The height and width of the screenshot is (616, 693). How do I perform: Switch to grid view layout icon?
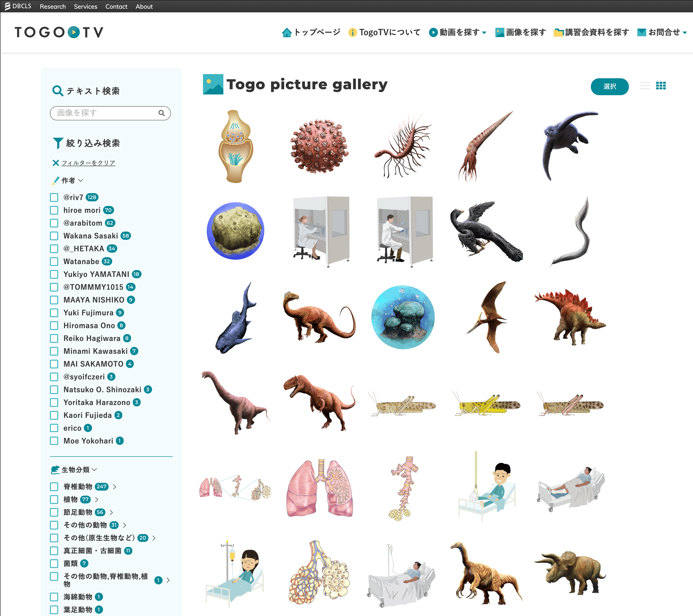click(661, 86)
